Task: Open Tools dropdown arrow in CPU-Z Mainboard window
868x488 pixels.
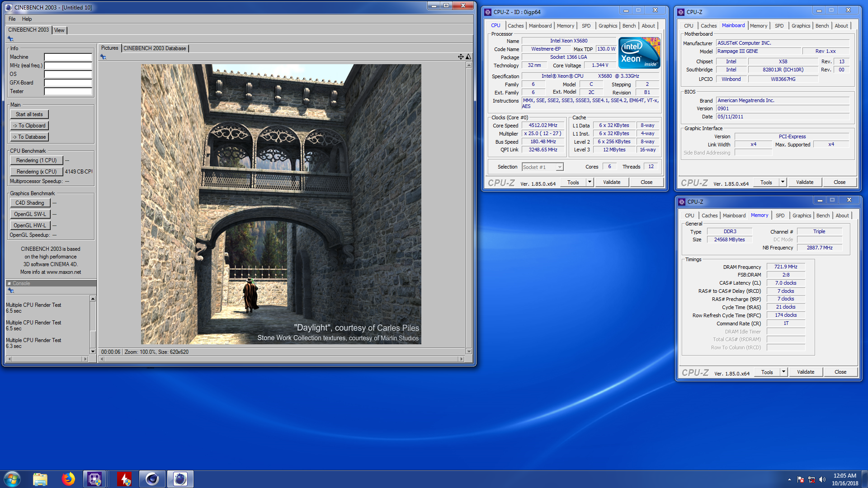Action: tap(783, 182)
